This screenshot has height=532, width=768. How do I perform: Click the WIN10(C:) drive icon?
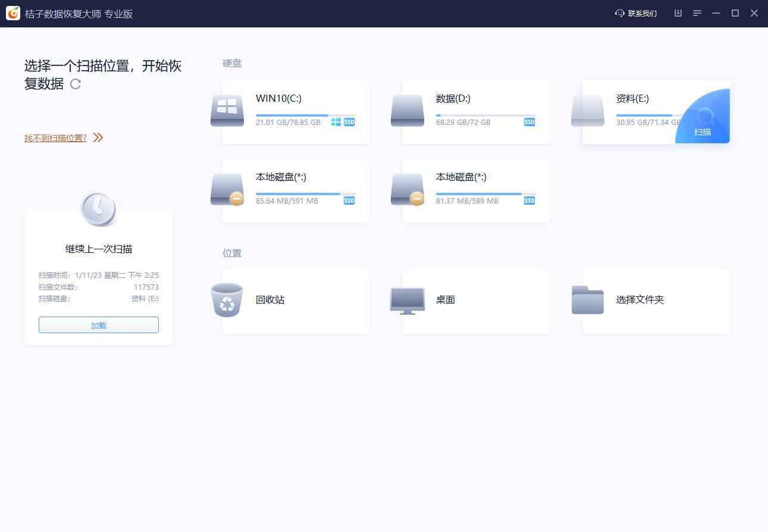tap(227, 111)
